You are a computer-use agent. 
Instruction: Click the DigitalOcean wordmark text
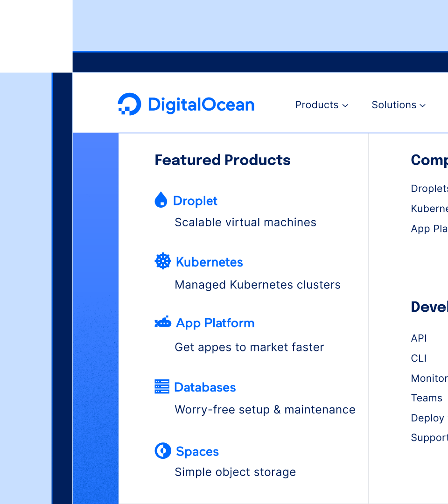[201, 105]
